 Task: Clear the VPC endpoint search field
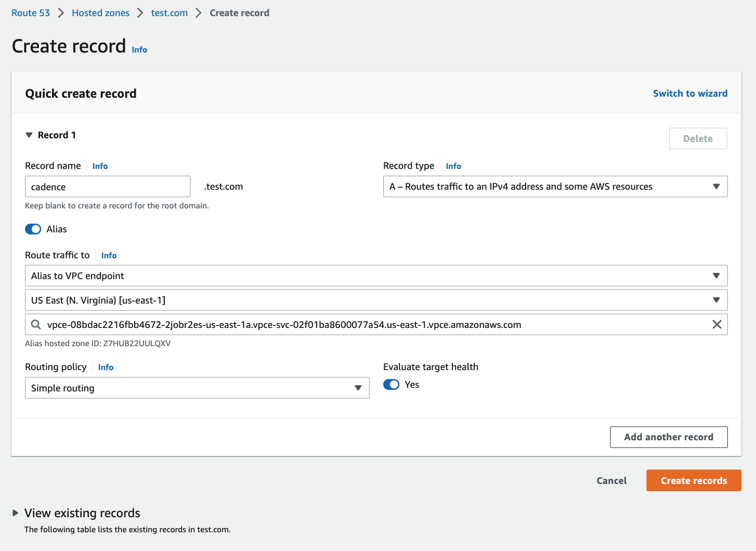[x=716, y=324]
